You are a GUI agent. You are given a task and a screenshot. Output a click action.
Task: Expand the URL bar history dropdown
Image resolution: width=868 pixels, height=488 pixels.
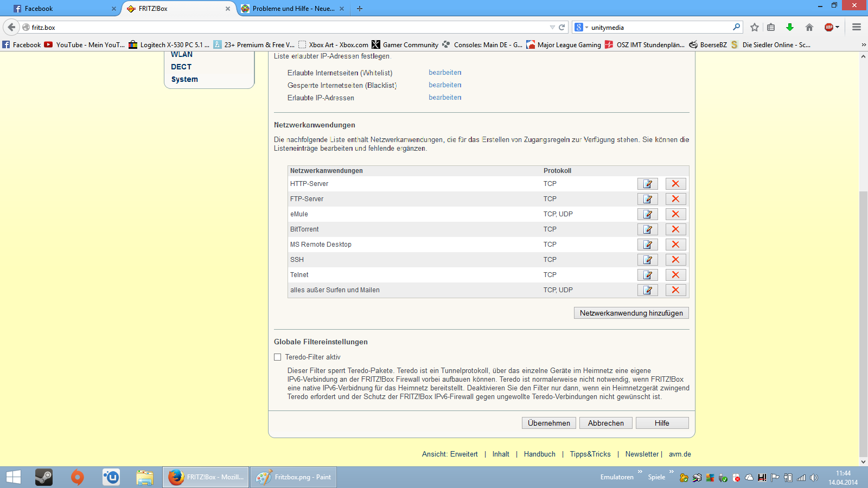tap(552, 27)
